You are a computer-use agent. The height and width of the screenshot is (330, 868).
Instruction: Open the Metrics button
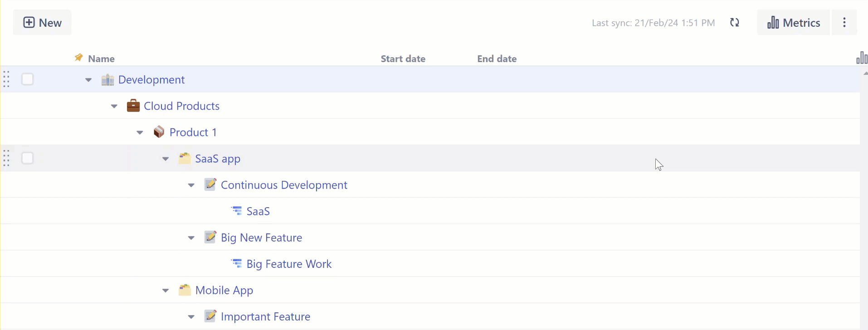coord(793,23)
